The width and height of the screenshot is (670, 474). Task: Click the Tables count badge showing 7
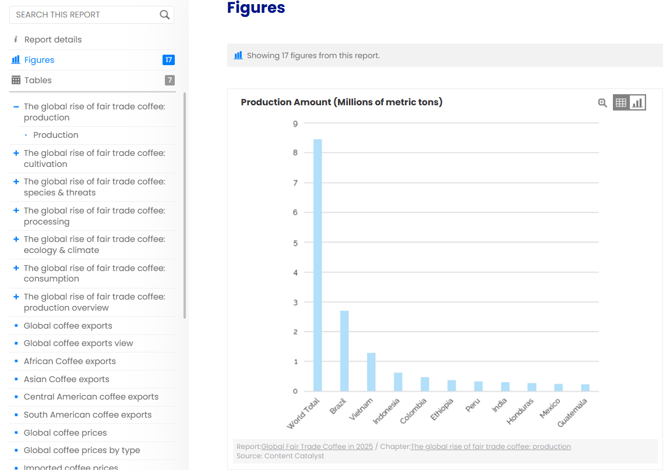coord(169,80)
